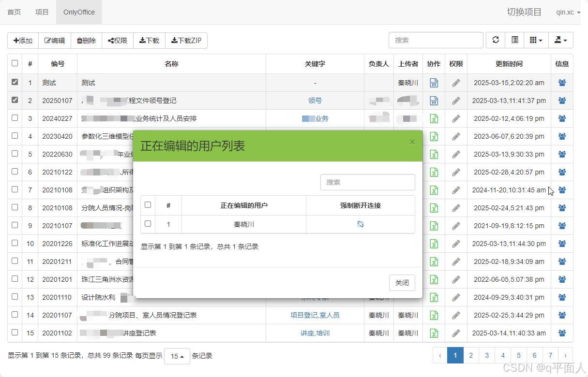This screenshot has width=588, height=377.
Task: Select the OnlyOffice navigation tab
Action: tap(79, 12)
